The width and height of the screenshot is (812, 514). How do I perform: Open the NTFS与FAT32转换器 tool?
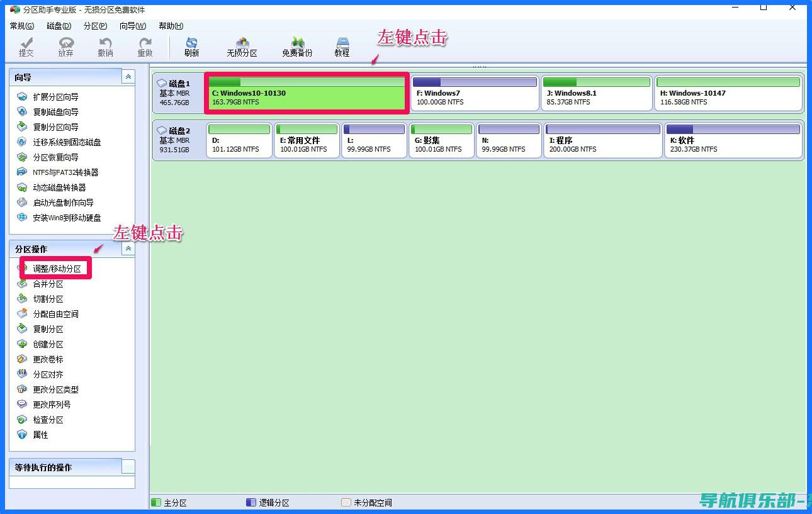pos(58,172)
